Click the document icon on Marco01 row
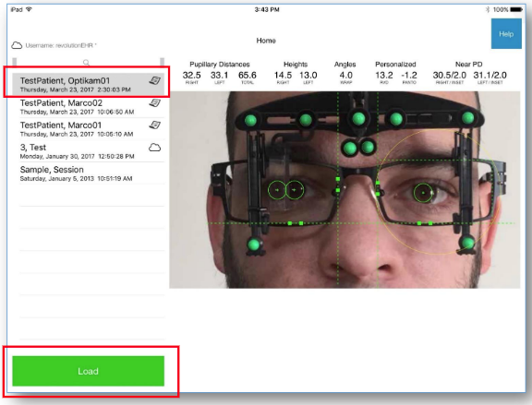The image size is (532, 405). pyautogui.click(x=155, y=125)
